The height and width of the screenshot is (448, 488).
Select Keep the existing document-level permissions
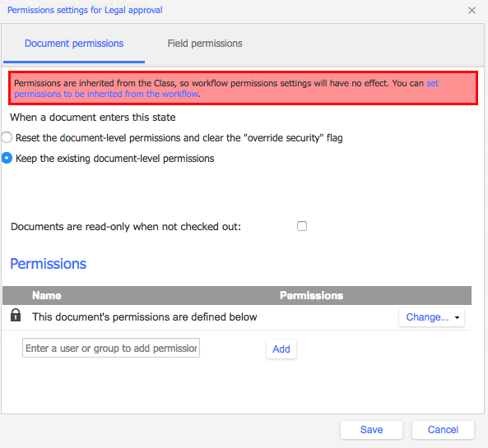tap(7, 158)
